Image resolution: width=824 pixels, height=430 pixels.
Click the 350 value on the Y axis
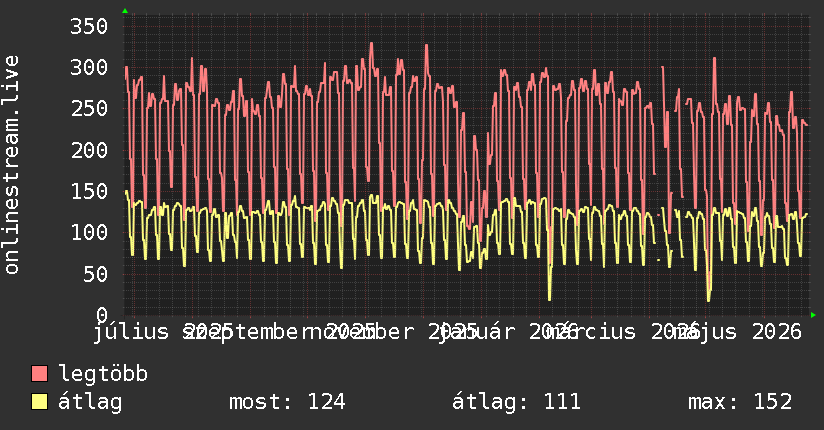click(x=89, y=26)
